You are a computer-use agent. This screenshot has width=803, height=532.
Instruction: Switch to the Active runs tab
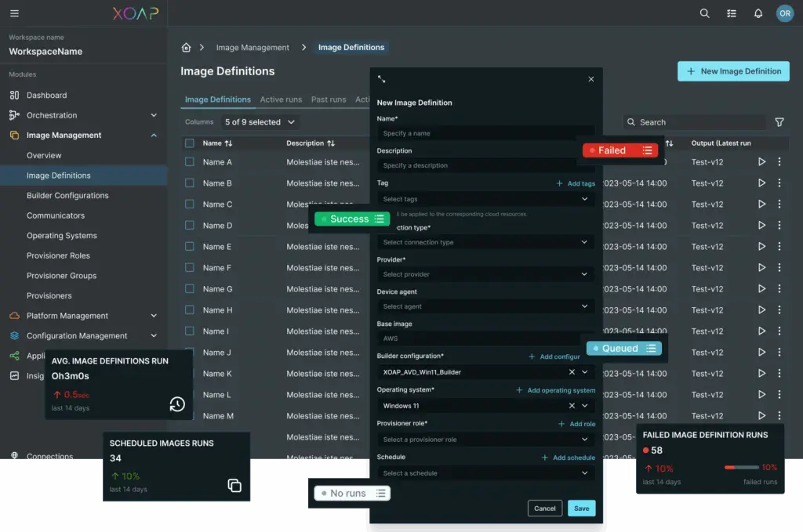tap(281, 100)
